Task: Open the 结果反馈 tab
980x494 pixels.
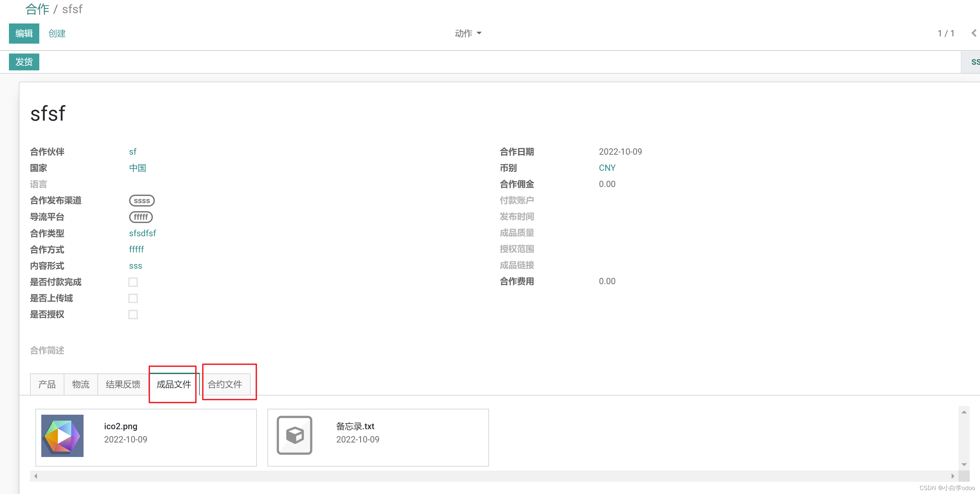Action: [122, 384]
